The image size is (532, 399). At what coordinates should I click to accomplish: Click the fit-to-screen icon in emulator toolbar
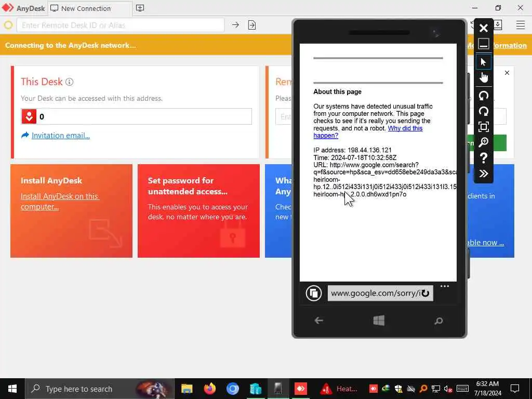[x=484, y=127]
